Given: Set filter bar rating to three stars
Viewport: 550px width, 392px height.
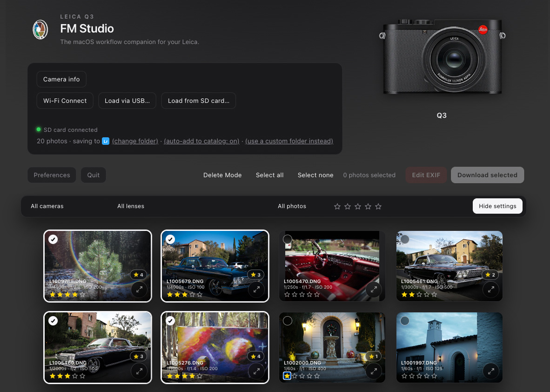Looking at the screenshot, I should click(x=357, y=206).
